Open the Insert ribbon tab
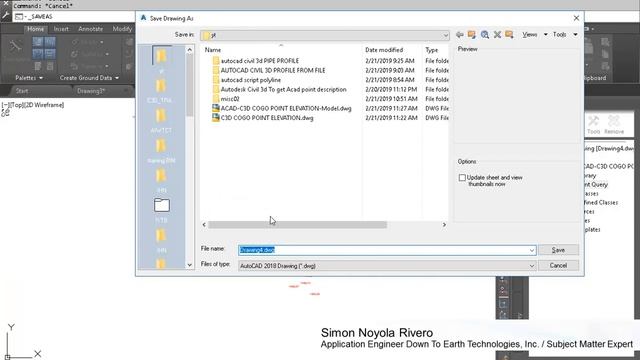The height and width of the screenshot is (360, 640). [61, 29]
